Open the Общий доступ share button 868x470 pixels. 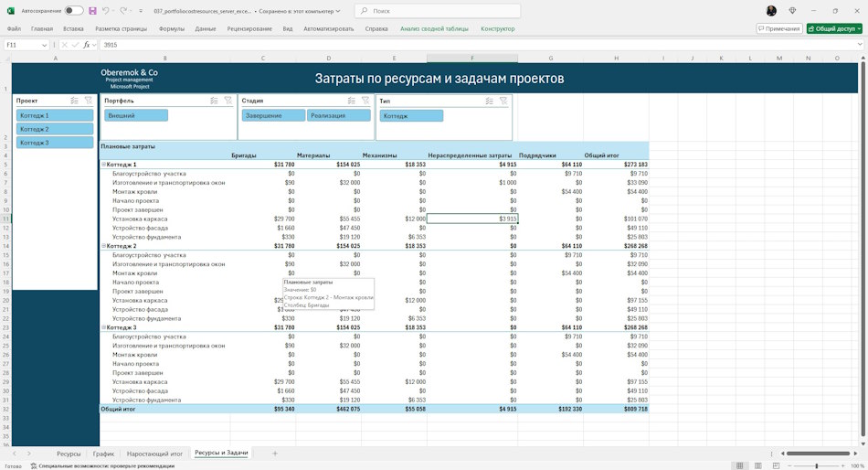pyautogui.click(x=834, y=29)
